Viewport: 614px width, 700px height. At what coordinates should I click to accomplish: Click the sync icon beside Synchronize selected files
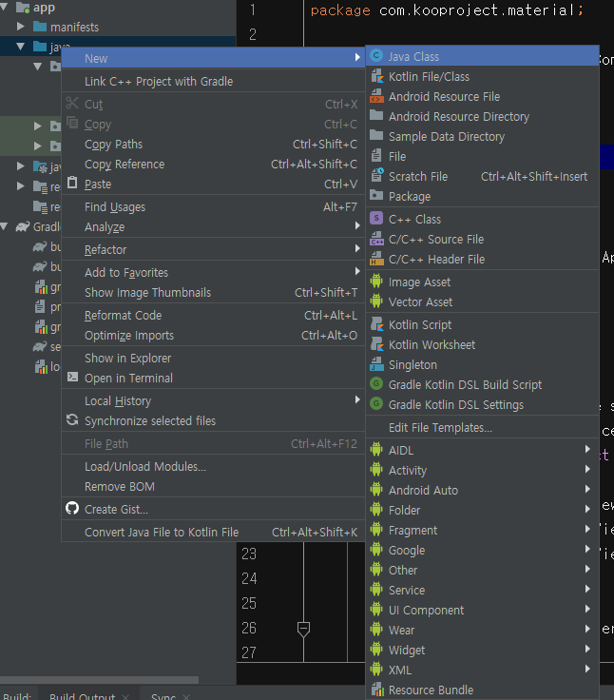pyautogui.click(x=72, y=420)
